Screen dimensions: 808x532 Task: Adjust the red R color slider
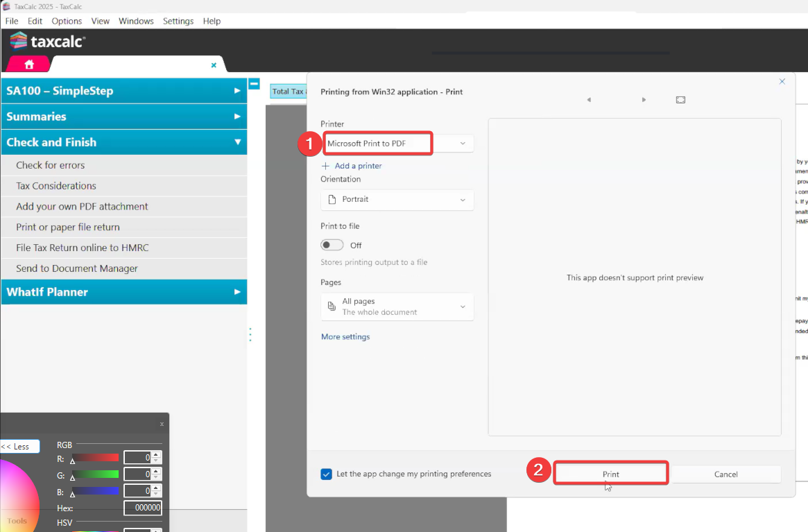[x=96, y=457]
